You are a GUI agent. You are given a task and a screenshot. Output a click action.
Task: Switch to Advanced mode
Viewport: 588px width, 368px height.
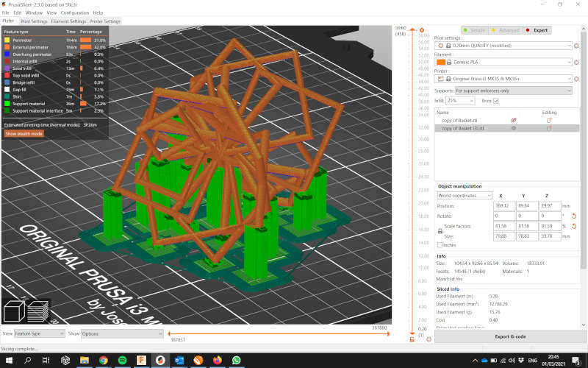506,30
